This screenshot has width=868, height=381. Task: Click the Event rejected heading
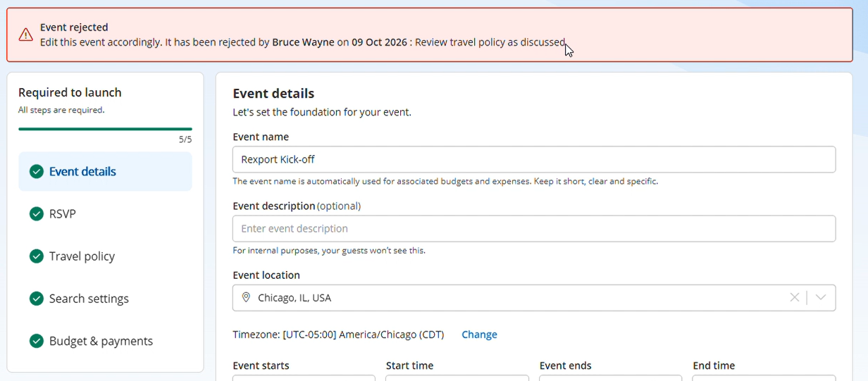[x=74, y=27]
